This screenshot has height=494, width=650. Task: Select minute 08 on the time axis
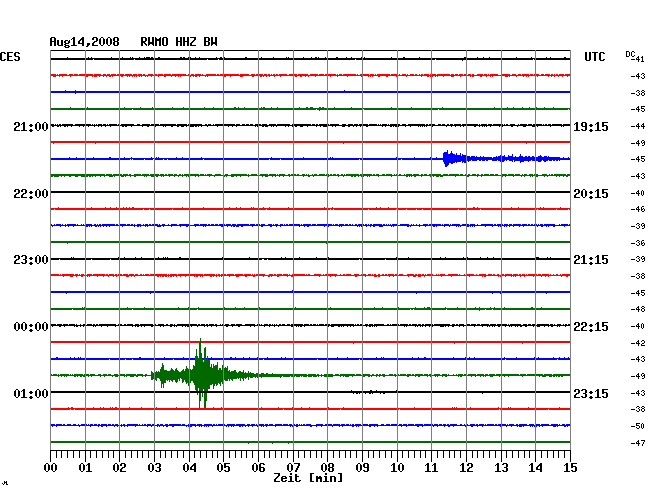tap(327, 468)
